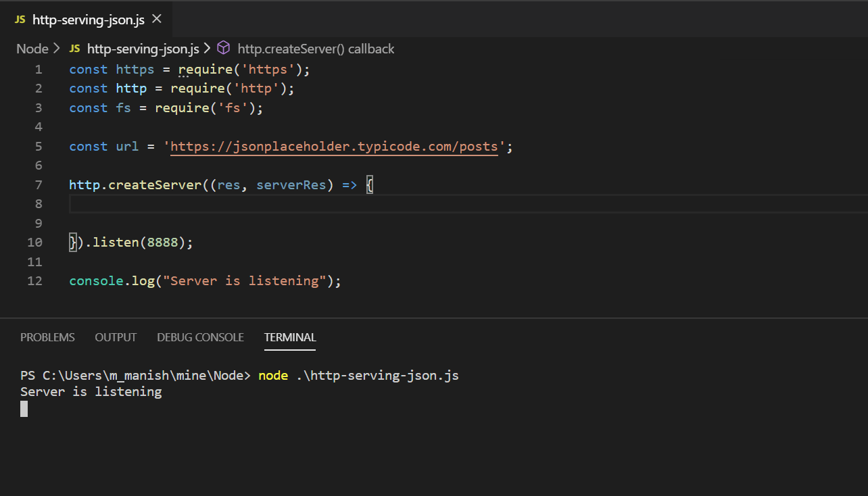
Task: Click the node command text in the terminal
Action: [x=273, y=375]
